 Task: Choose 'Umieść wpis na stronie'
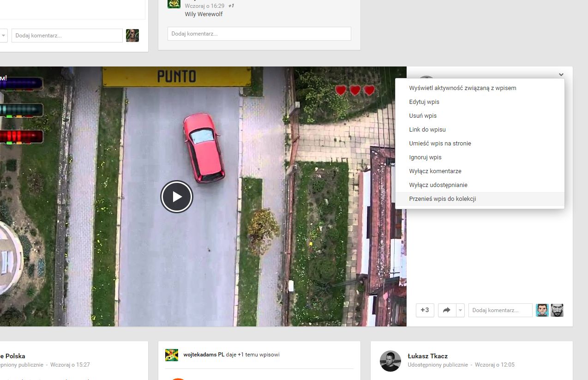[x=440, y=143]
